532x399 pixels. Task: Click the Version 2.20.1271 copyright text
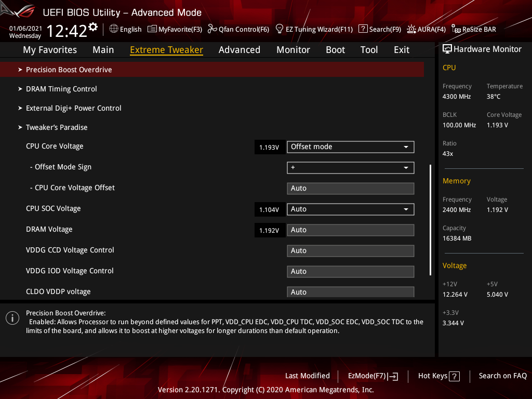(x=265, y=390)
